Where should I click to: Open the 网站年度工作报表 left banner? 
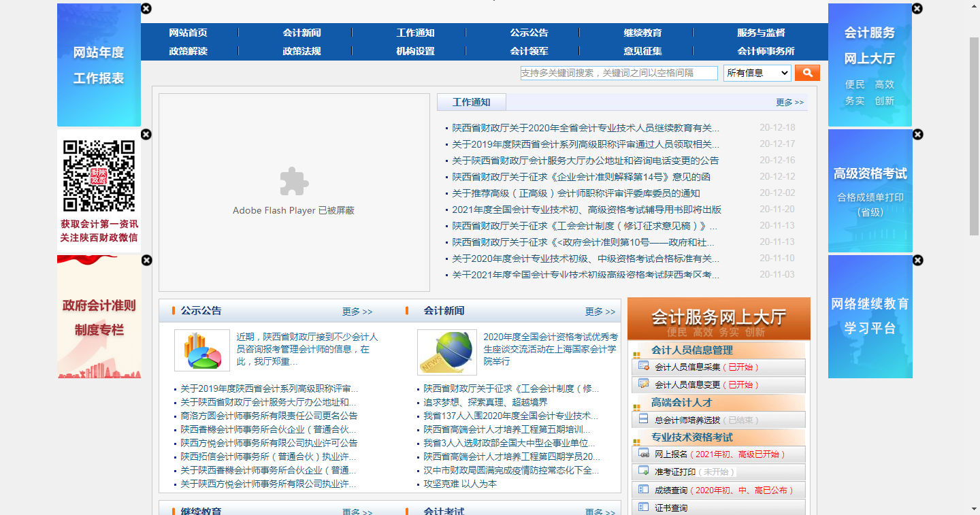pyautogui.click(x=99, y=65)
